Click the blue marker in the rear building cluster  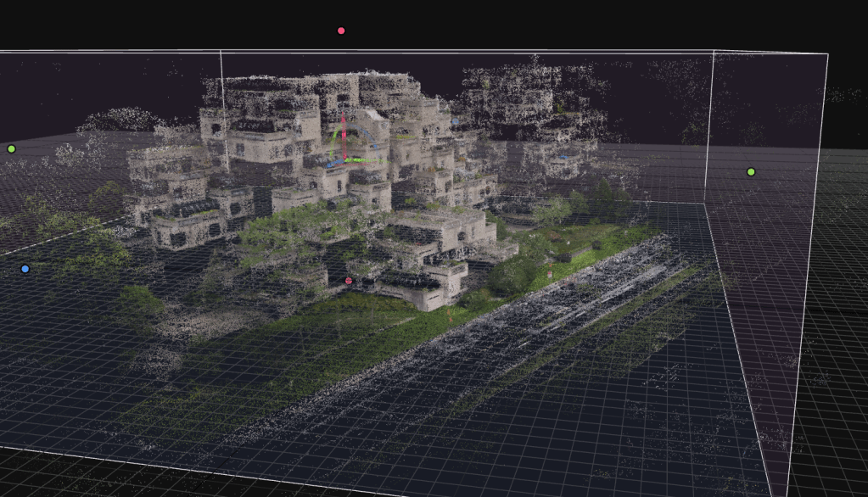pos(562,157)
